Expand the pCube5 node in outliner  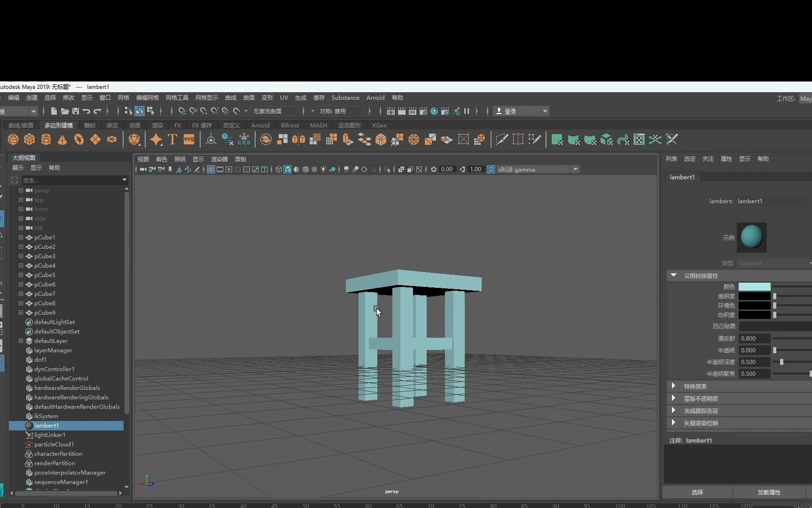tap(21, 275)
